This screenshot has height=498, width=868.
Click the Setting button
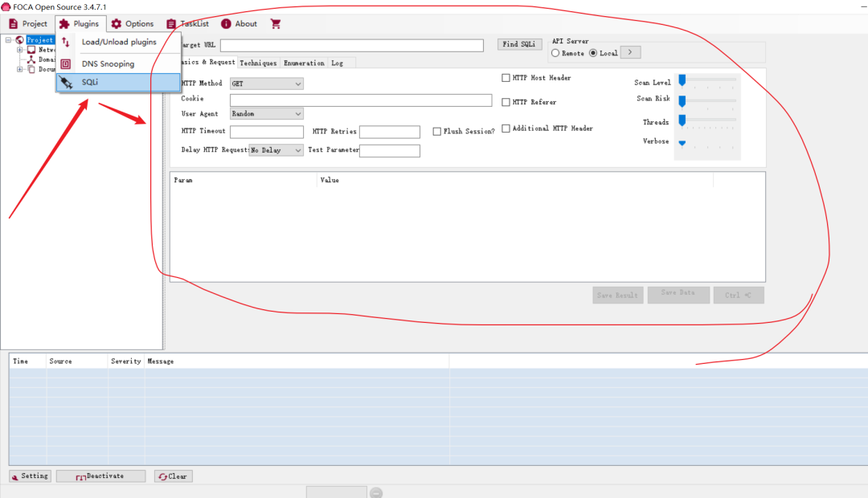tap(31, 476)
